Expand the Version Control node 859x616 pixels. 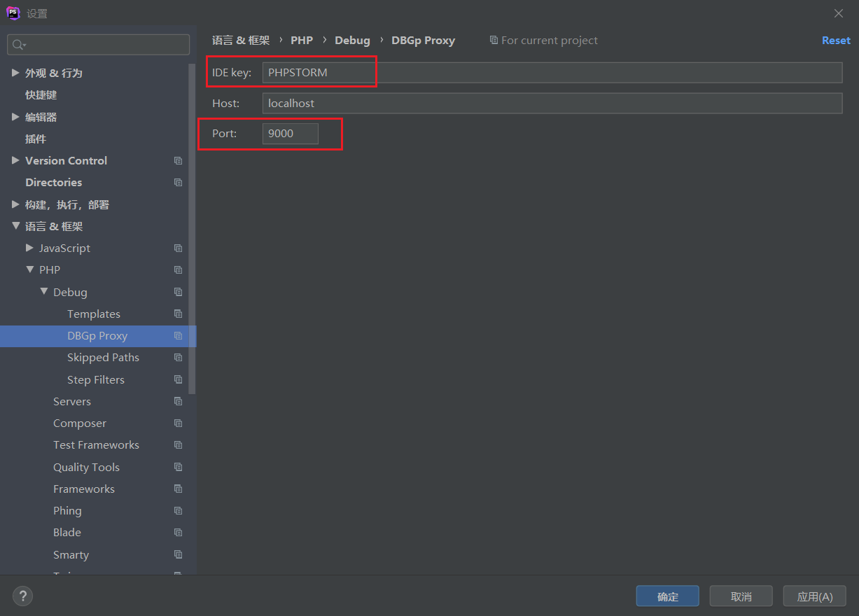[15, 160]
